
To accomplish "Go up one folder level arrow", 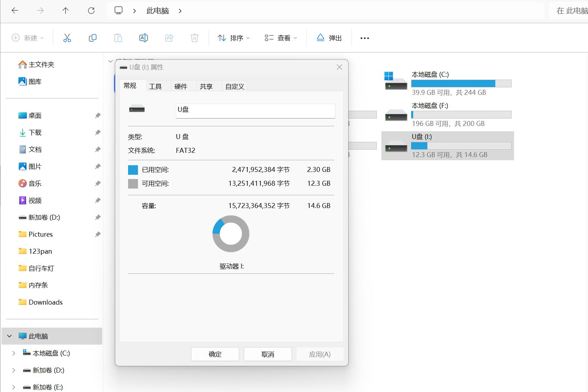I will (x=65, y=11).
